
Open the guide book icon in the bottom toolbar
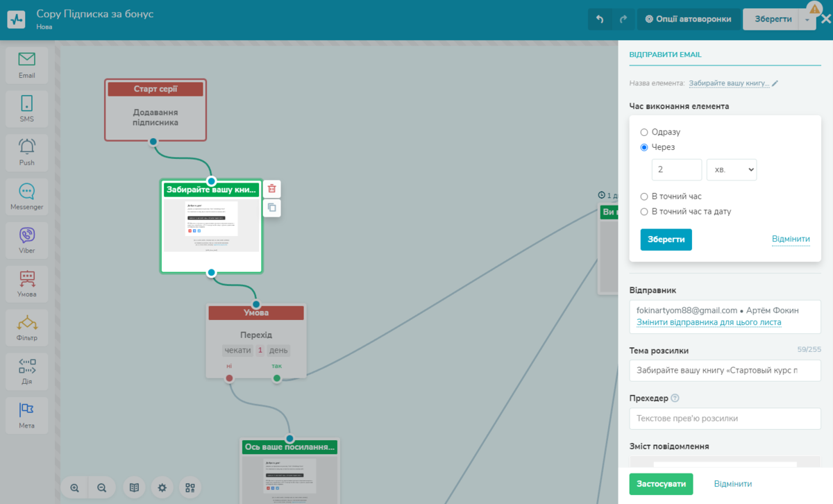click(135, 487)
